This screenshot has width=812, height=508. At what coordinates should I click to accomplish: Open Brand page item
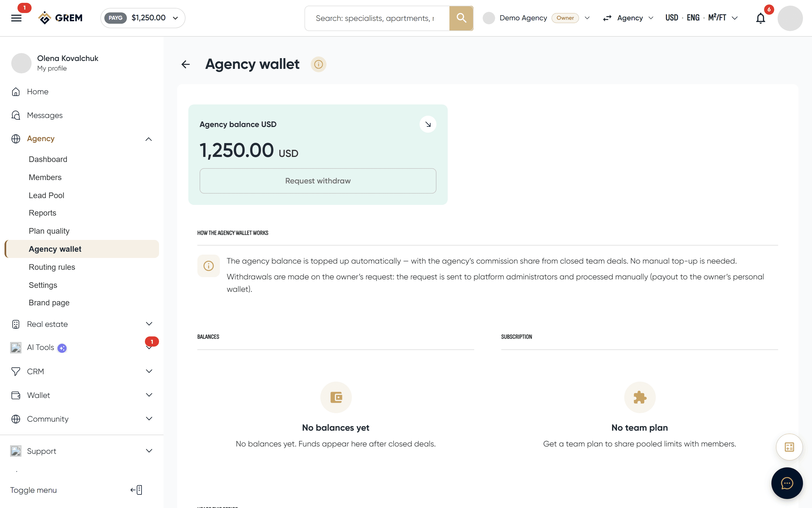[49, 303]
